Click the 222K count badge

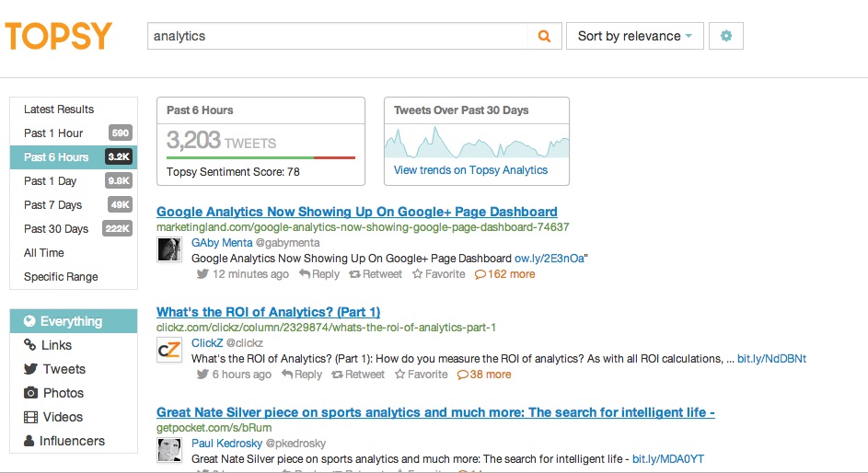tap(117, 228)
